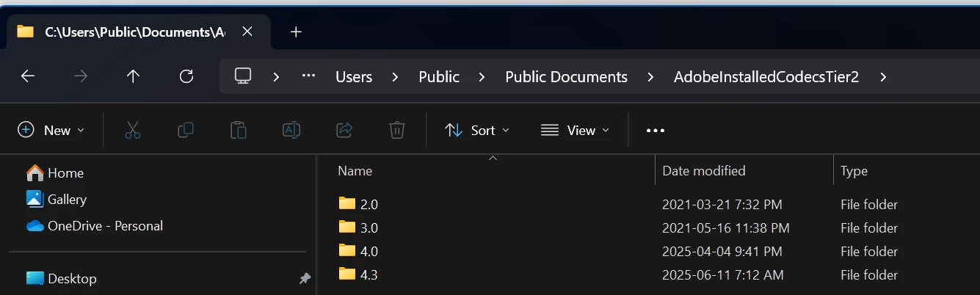Expand chevron after the This PC icon

[x=277, y=77]
